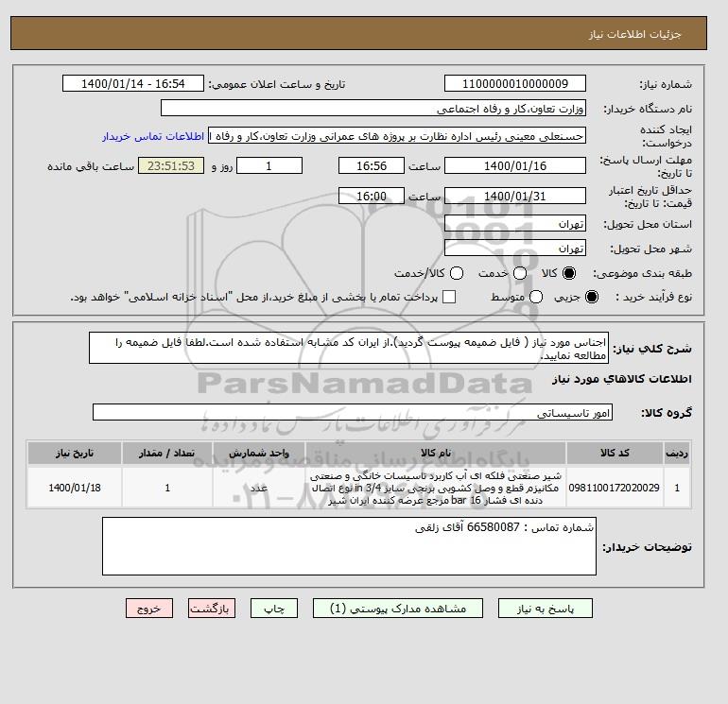This screenshot has width=728, height=704.
Task: Click the خروج exit button
Action: pyautogui.click(x=149, y=609)
